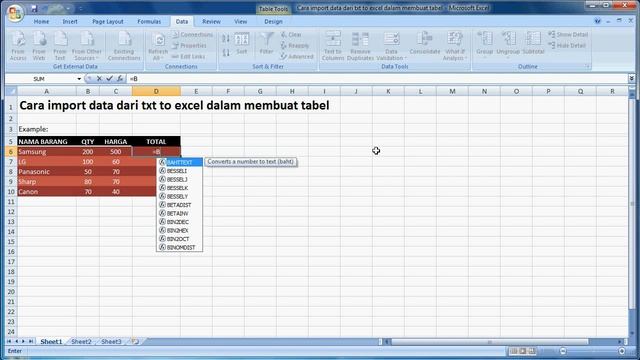Click the Sort Z to A icon

tap(226, 52)
